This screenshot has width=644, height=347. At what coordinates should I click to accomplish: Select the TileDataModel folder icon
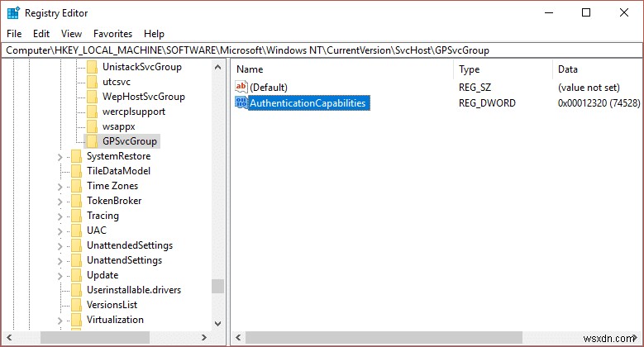[x=76, y=171]
